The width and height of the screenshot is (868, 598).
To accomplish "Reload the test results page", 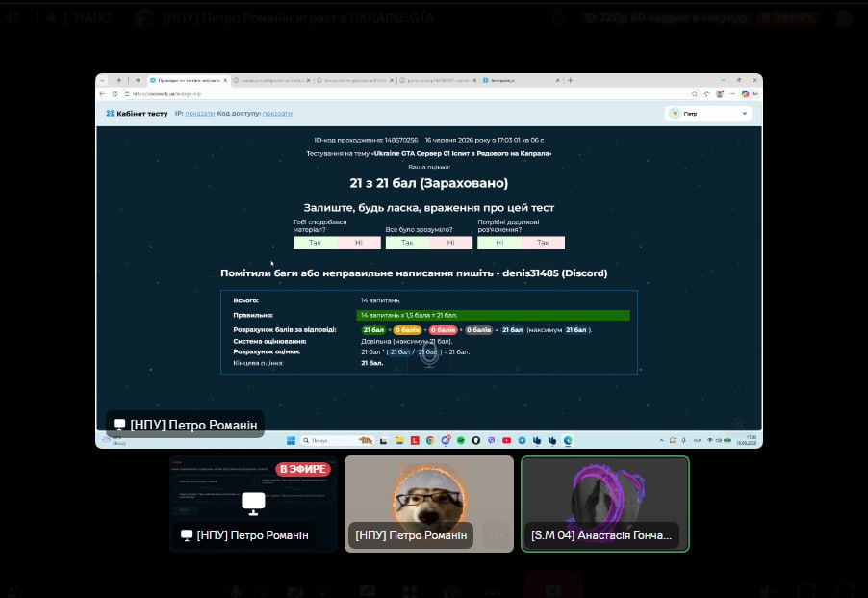I will [x=115, y=94].
